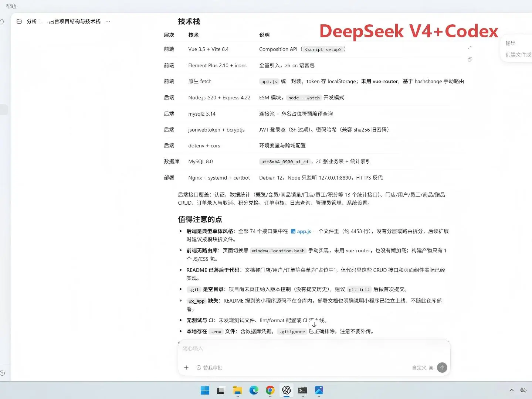The height and width of the screenshot is (399, 532).
Task: Click the 无测试与 CI bold text
Action: tap(200, 320)
